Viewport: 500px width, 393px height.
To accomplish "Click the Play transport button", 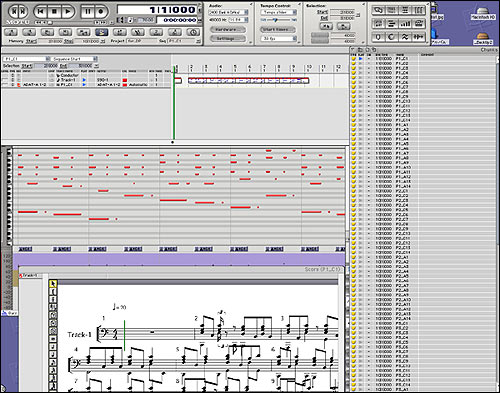I will [68, 12].
